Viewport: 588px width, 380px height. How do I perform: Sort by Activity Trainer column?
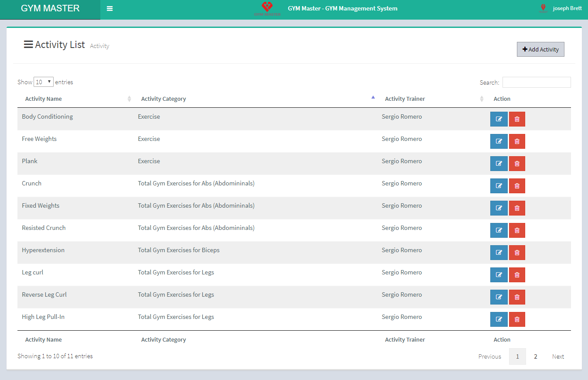point(405,99)
